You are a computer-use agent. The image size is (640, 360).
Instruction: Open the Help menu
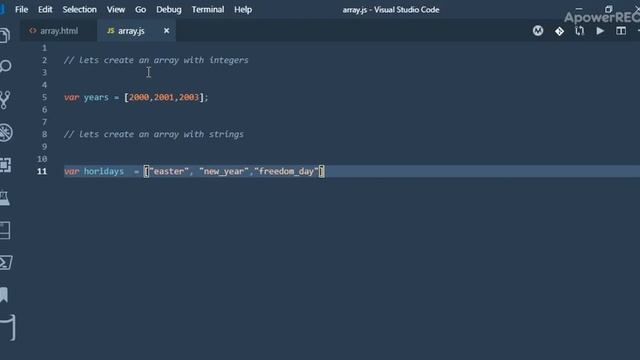pos(243,9)
